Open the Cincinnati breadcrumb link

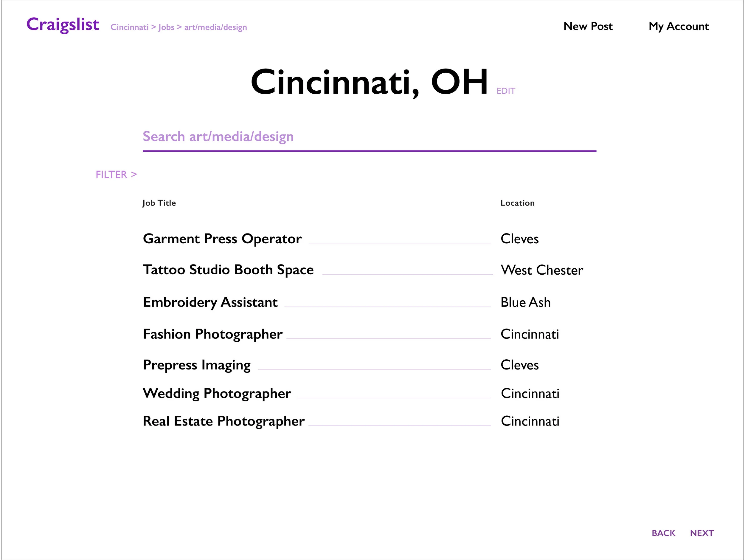point(129,27)
